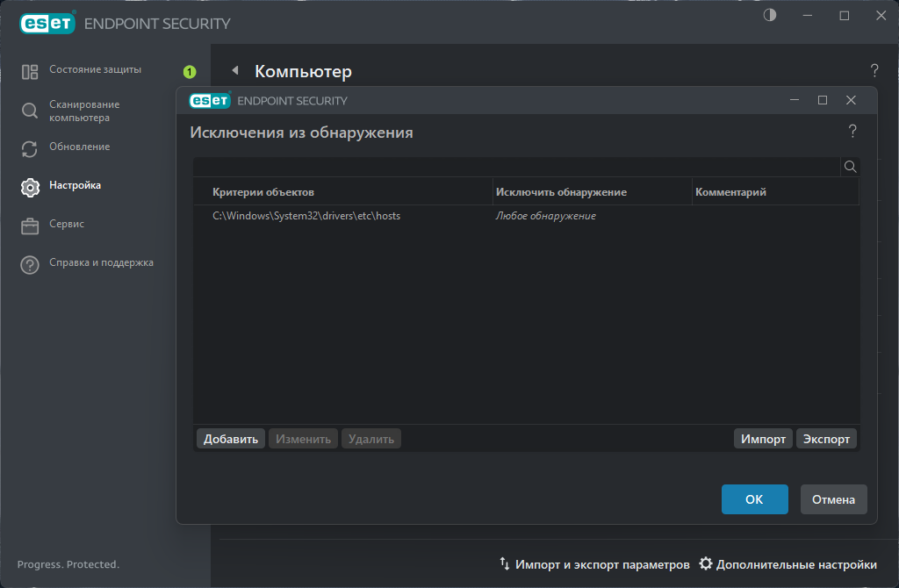Click the Экспорт button
899x588 pixels.
tap(825, 438)
